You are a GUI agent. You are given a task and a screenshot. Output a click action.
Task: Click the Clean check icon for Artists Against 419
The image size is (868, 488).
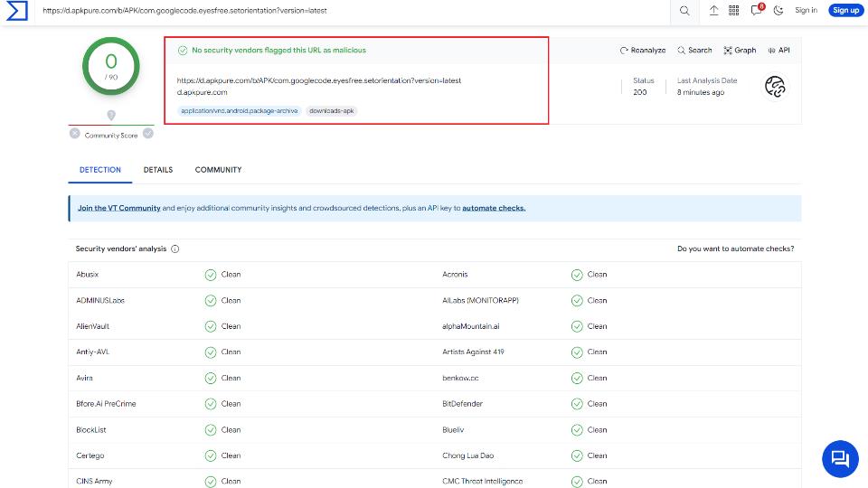click(577, 352)
